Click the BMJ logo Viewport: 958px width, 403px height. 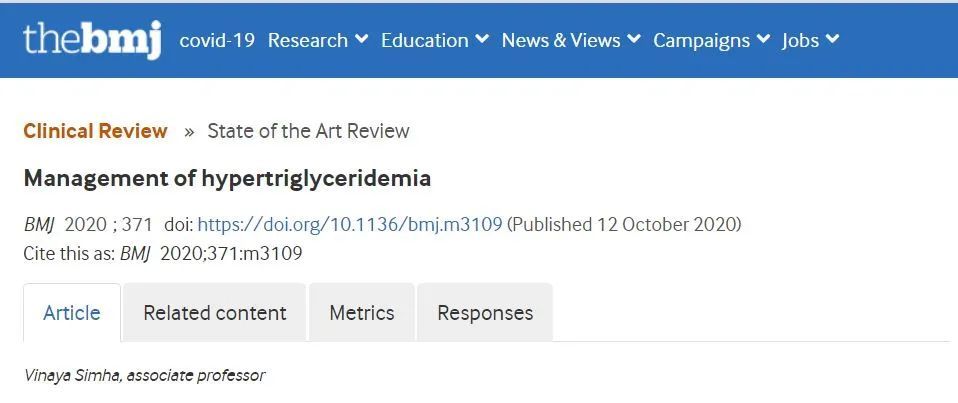[x=91, y=39]
